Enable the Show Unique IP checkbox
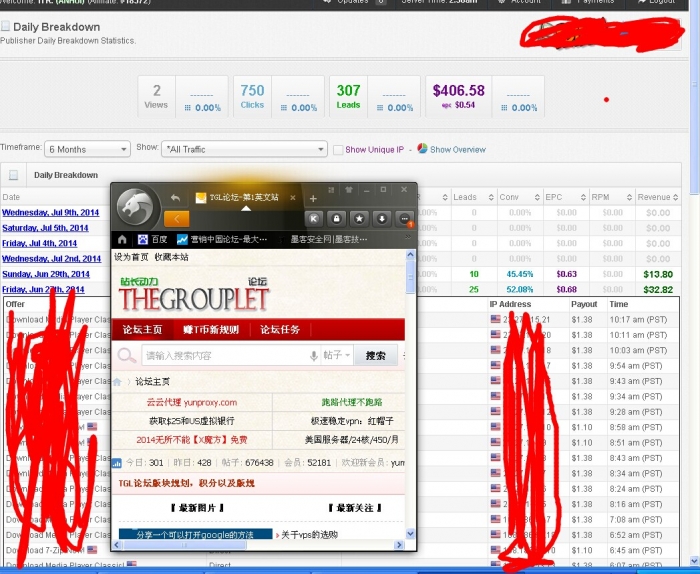 point(338,150)
